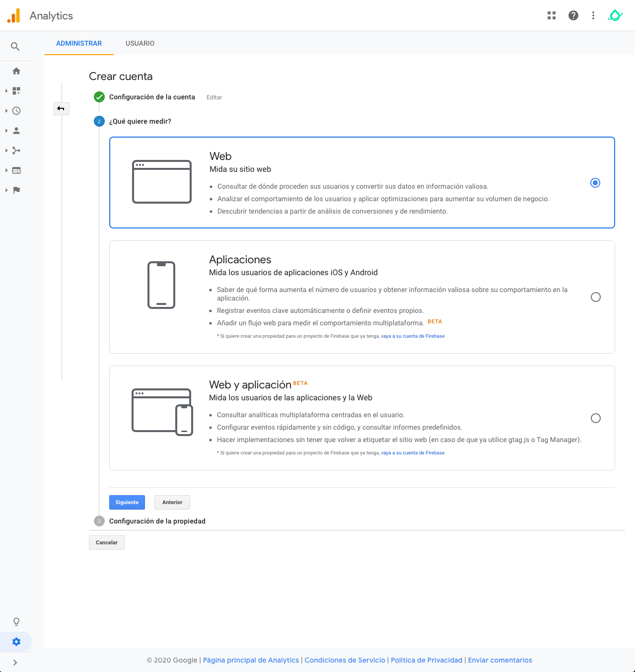Open the account avatar icon
Screen dimensions: 635x672
point(615,15)
